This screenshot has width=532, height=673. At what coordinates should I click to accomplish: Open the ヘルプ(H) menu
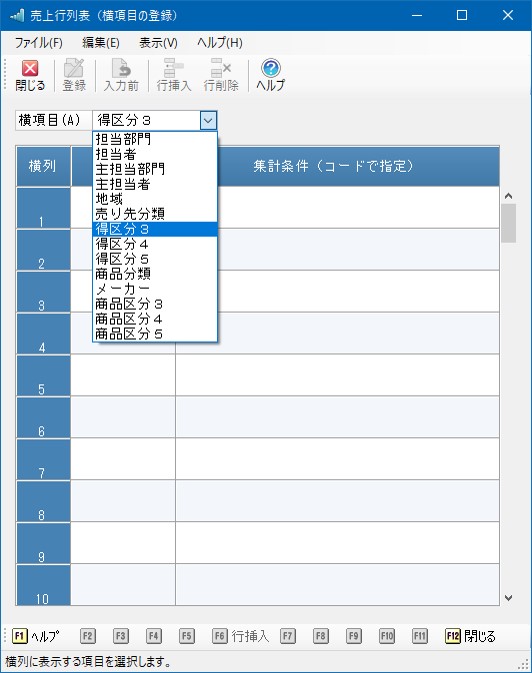click(x=220, y=42)
